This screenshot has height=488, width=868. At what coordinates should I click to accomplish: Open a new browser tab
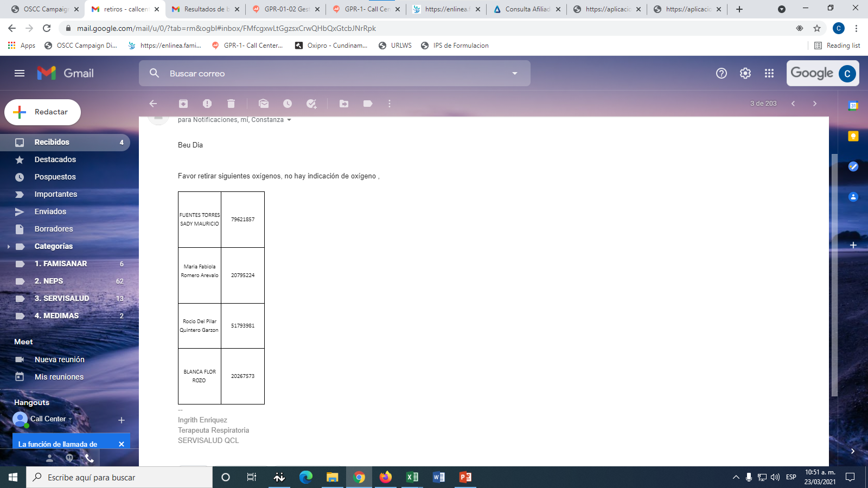coord(739,9)
